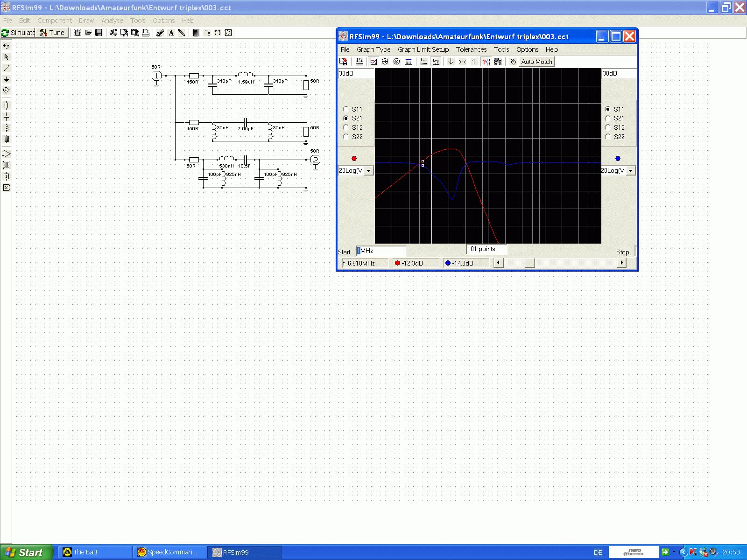Screen dimensions: 747x560
Task: Select the capacitor component tool
Action: click(6, 117)
